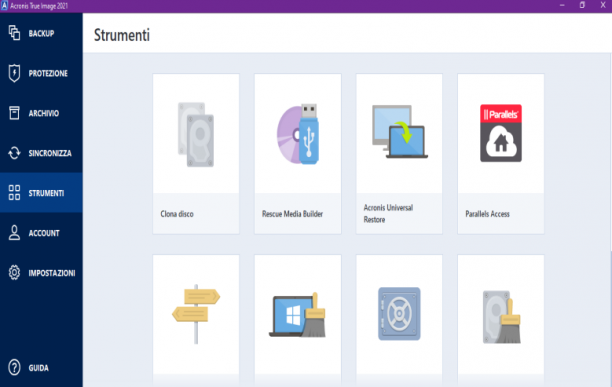This screenshot has width=612, height=387.
Task: Select the SINCRONIZZA menu item
Action: click(x=41, y=153)
